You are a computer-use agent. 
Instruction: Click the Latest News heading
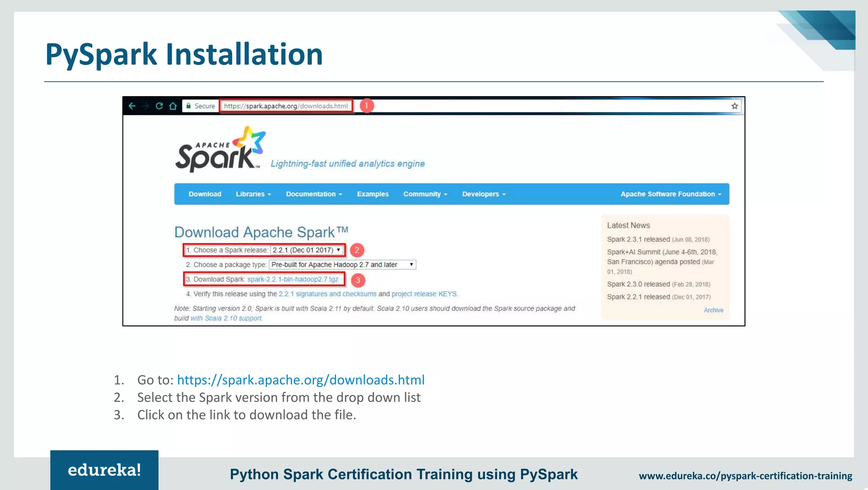point(628,225)
